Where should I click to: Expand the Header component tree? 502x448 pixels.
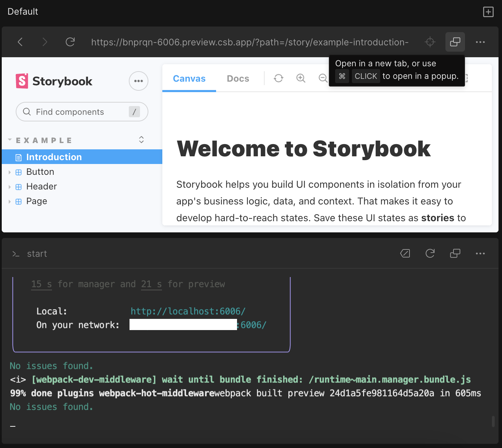tap(10, 187)
